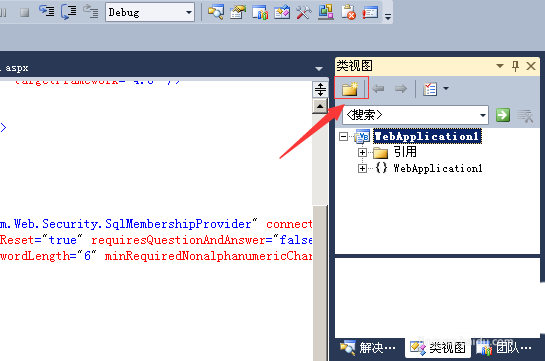Click the Step Over debug icon
Screen dimensions: 545x361
pyautogui.click(x=69, y=12)
